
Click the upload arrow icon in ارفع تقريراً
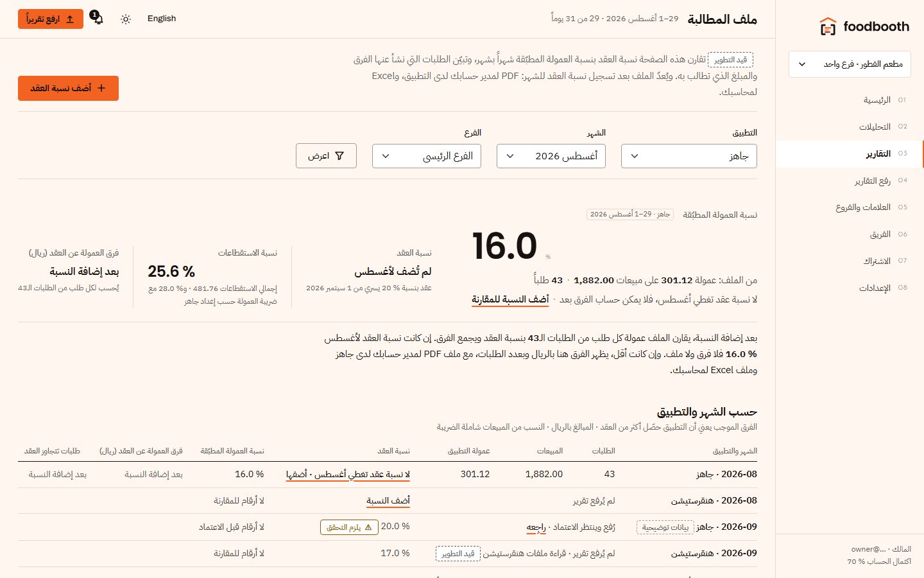tap(70, 19)
